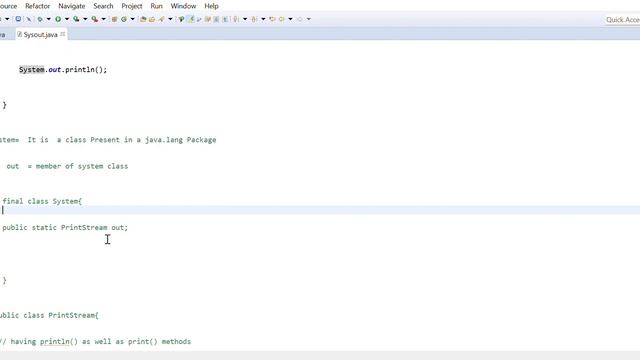Open the New Java Class dropdown arrow

[x=133, y=19]
